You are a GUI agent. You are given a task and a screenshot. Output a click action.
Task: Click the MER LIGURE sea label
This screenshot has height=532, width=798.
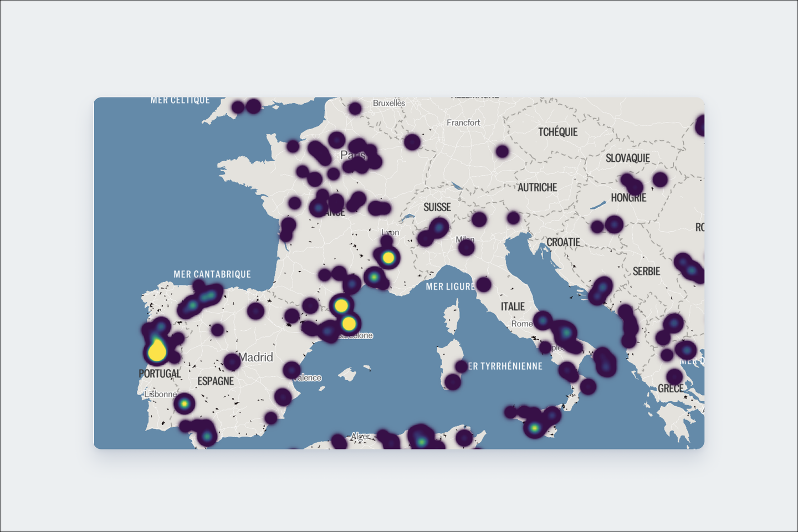[451, 287]
